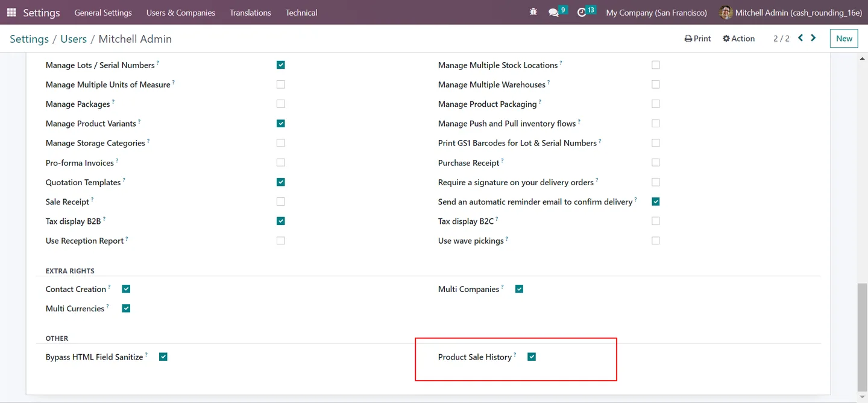868x403 pixels.
Task: Click the Manage Push and Pull inventory flows label
Action: 507,124
